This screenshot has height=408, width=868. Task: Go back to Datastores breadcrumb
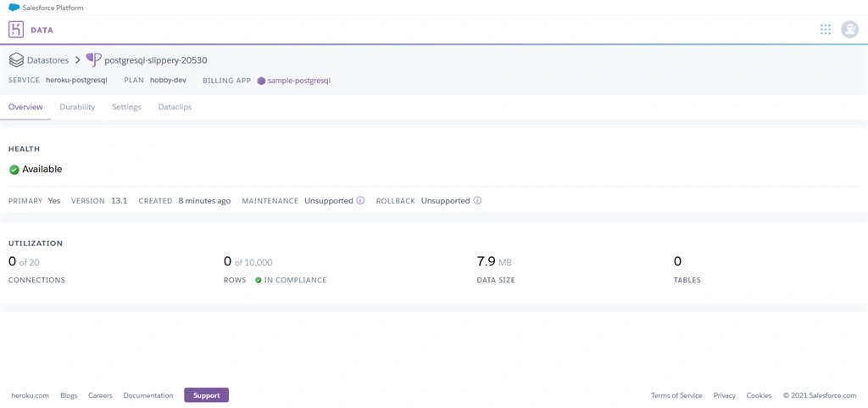(47, 59)
